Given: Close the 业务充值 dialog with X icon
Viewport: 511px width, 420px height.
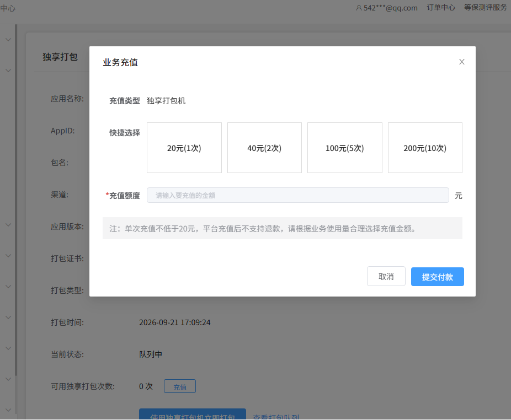Looking at the screenshot, I should (461, 62).
